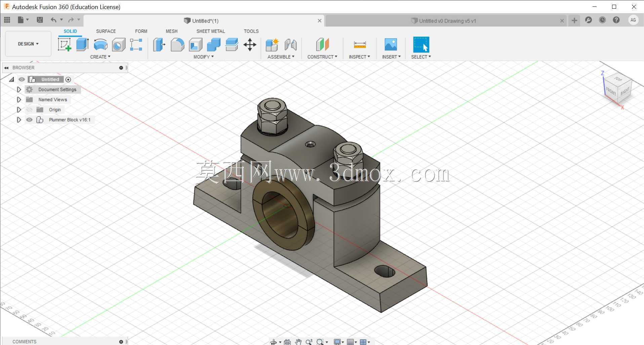Click the FRONT face of the ViewCube
The width and height of the screenshot is (644, 345).
click(611, 91)
